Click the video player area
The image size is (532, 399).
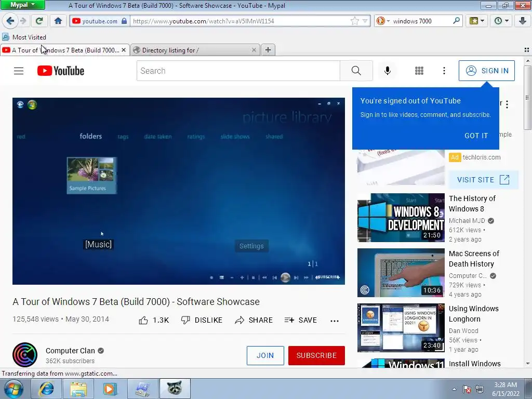coord(179,191)
